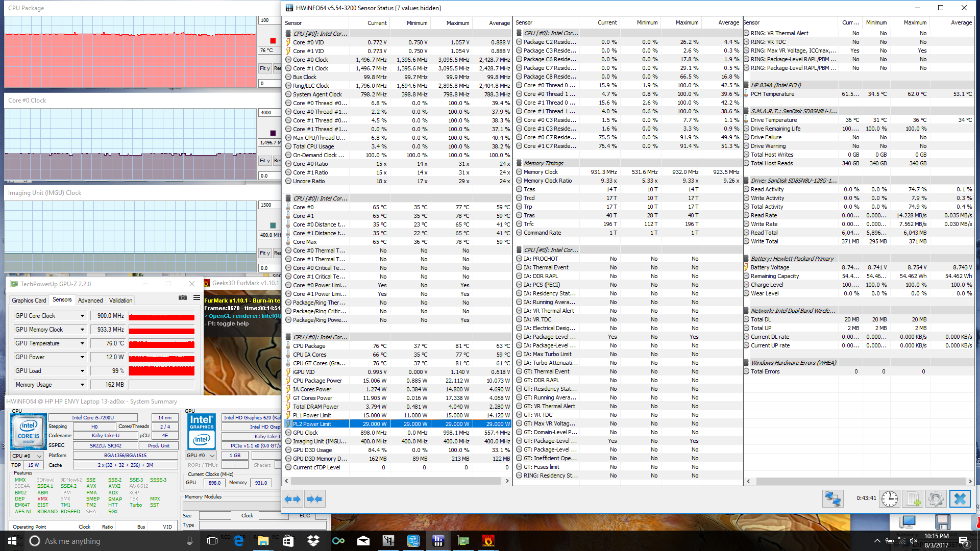Open the Advanced tab in GPU-Z
This screenshot has height=551, width=980.
pyautogui.click(x=90, y=300)
